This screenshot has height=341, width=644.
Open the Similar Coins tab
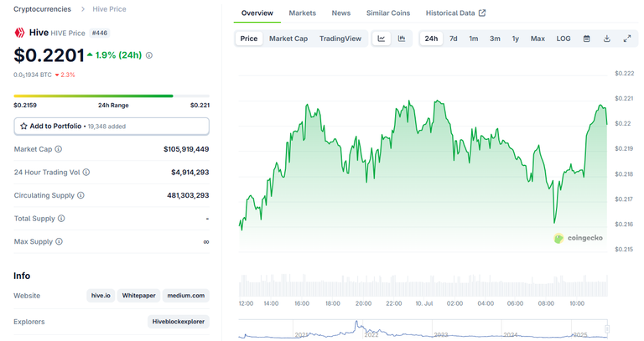click(388, 13)
